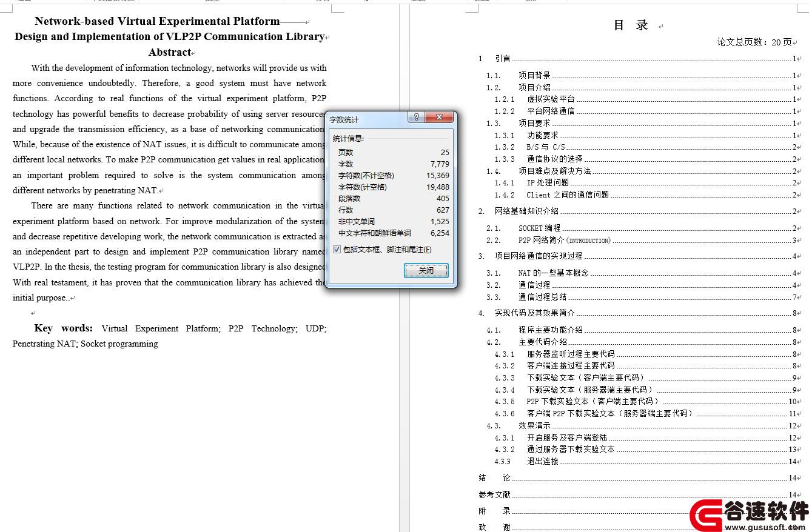Jump to TOC entry 结论
809x532 pixels.
click(x=637, y=478)
